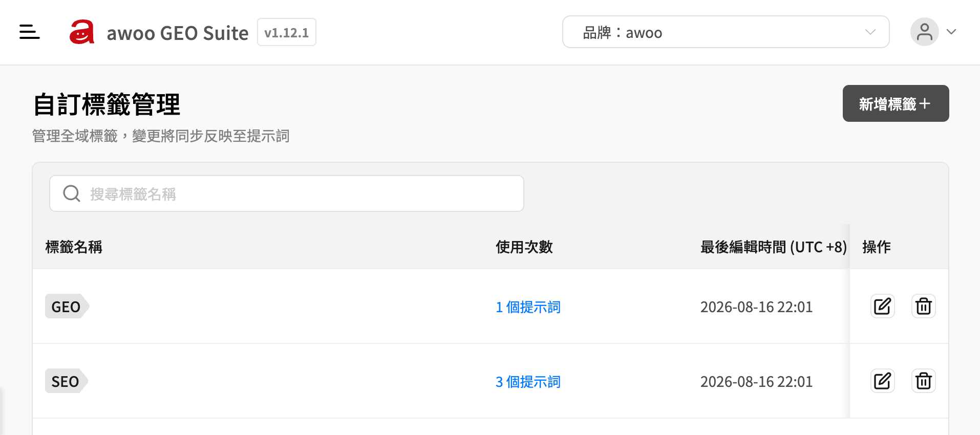Image resolution: width=980 pixels, height=435 pixels.
Task: Delete the SEO tag
Action: [923, 381]
